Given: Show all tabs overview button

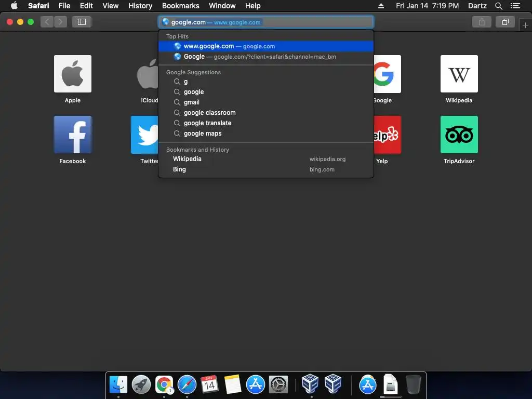Looking at the screenshot, I should coord(505,22).
